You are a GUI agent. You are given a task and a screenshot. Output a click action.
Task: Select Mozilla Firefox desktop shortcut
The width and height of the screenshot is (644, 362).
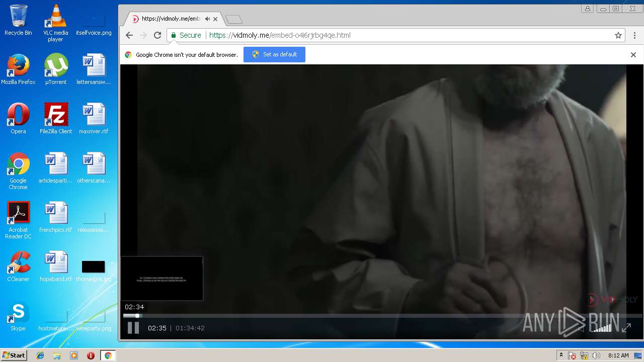tap(18, 69)
